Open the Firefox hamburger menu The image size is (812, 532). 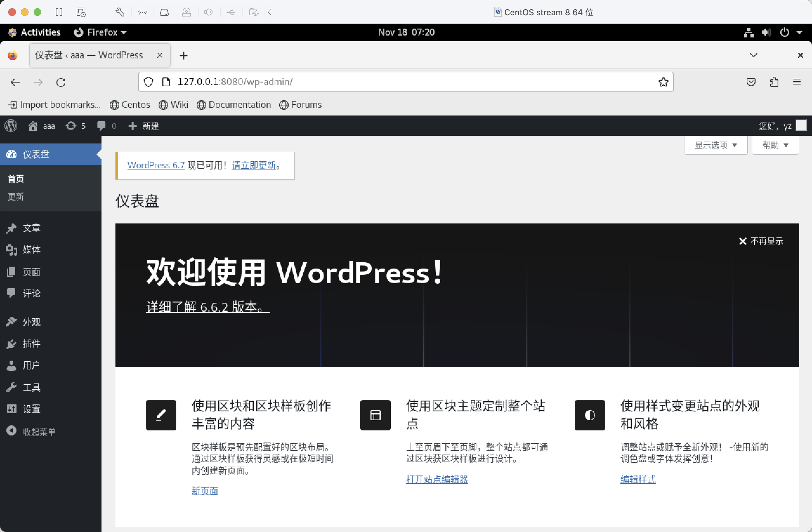(x=796, y=82)
